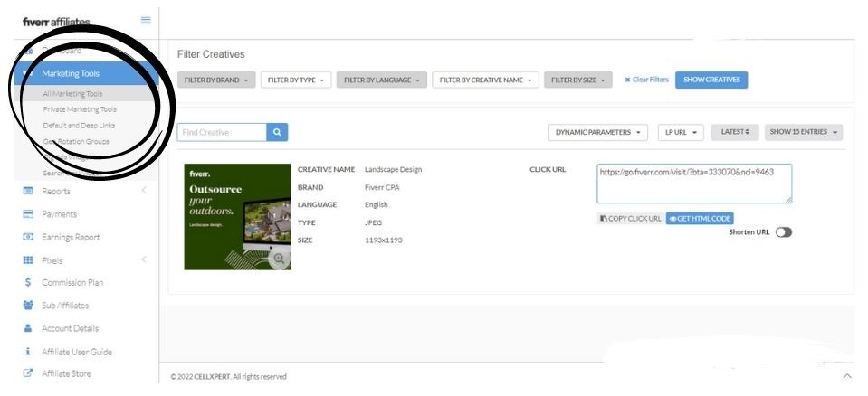Open the Show 15 Entries dropdown

pos(803,132)
